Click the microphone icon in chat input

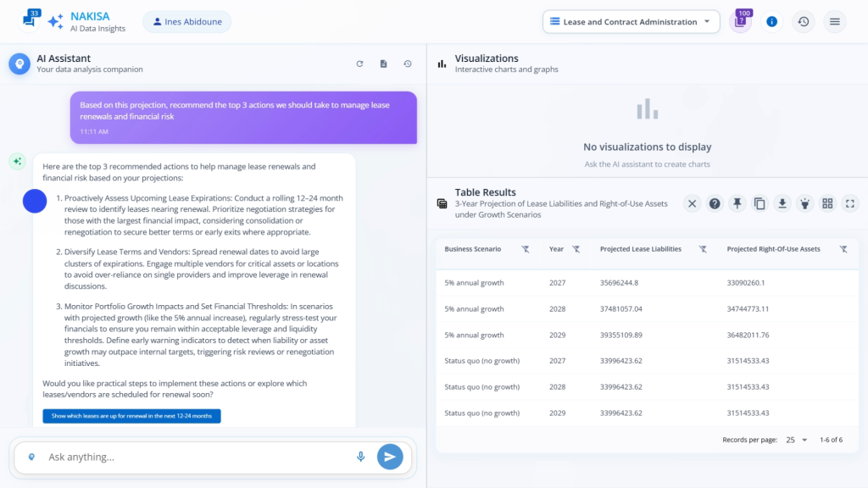click(360, 457)
